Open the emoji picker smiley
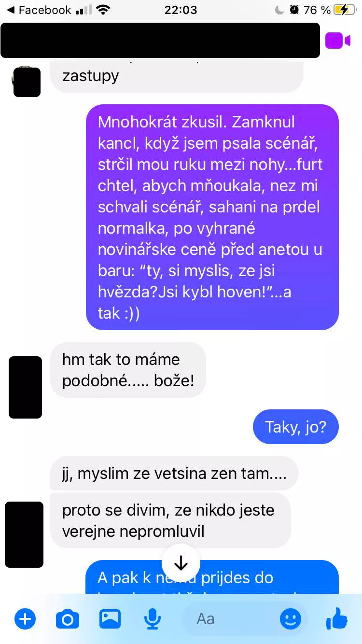Image resolution: width=362 pixels, height=644 pixels. (x=291, y=618)
